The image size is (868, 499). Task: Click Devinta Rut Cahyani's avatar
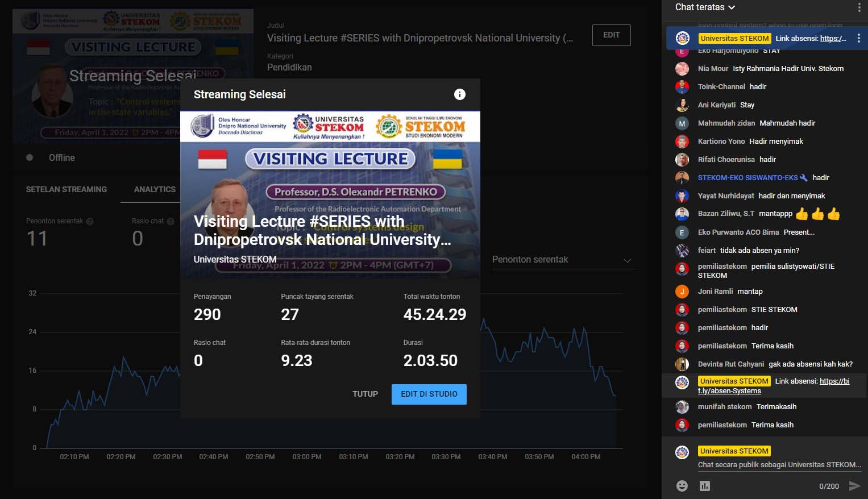tap(682, 364)
